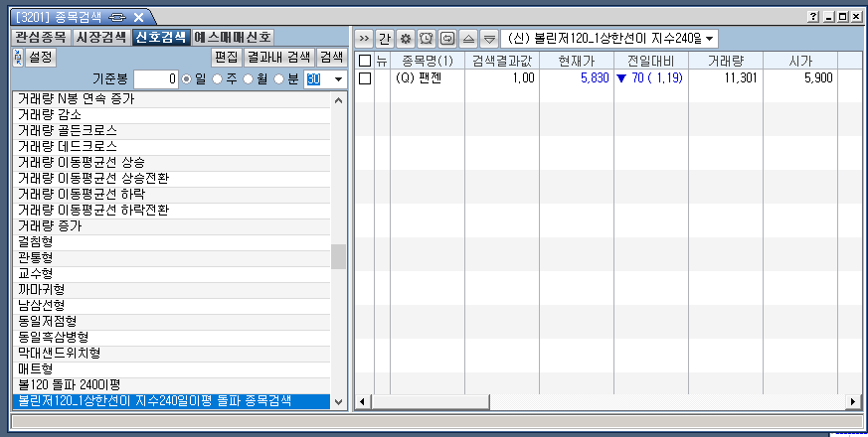Click the double-arrow expand panel icon
This screenshot has height=437, width=868.
pos(364,39)
